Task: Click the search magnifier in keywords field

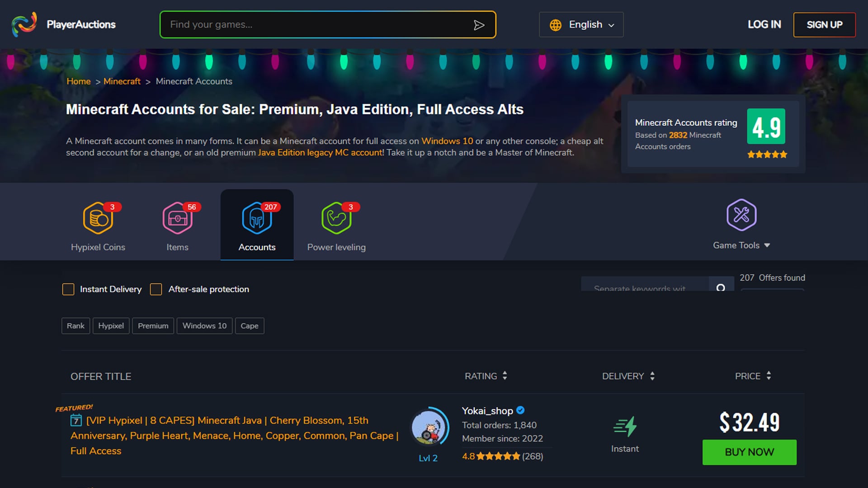Action: pyautogui.click(x=721, y=288)
